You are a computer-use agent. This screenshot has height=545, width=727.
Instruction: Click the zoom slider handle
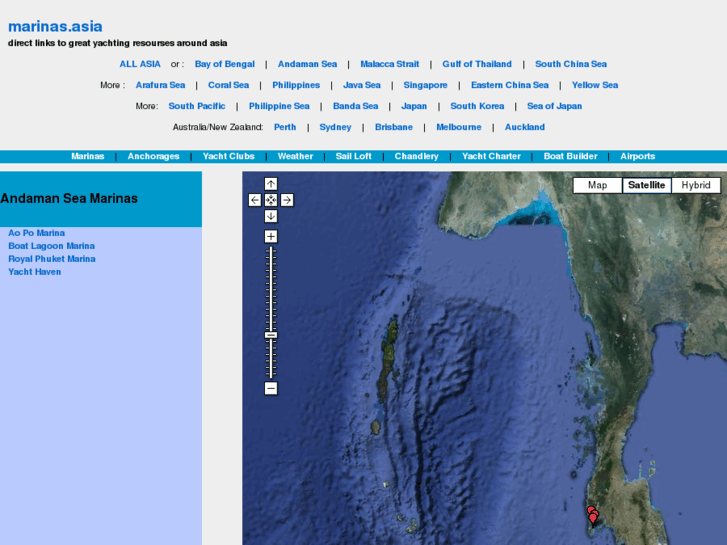point(270,335)
